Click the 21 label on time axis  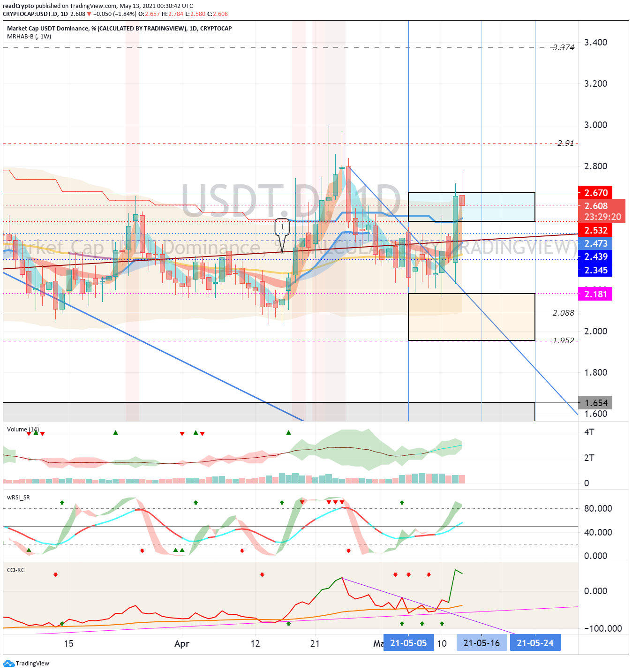coord(315,643)
